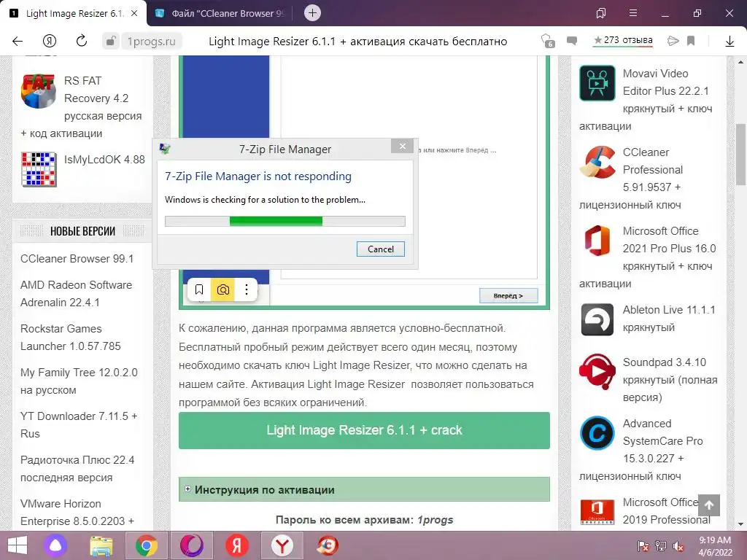Add a new tab with the plus button
This screenshot has height=560, width=747.
point(312,13)
